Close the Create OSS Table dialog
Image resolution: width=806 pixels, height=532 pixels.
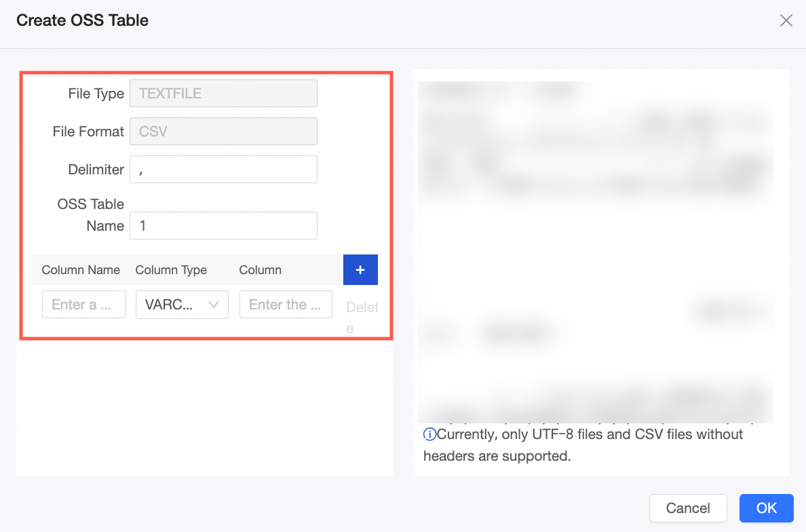click(x=786, y=20)
